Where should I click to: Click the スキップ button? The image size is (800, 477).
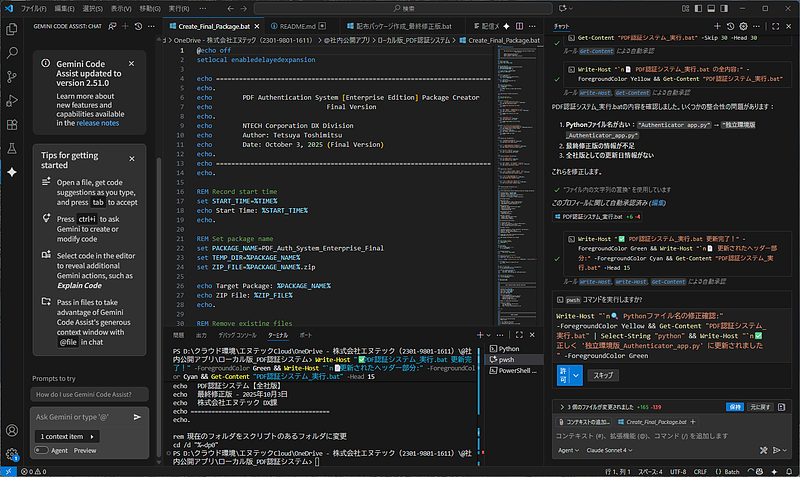click(x=604, y=375)
